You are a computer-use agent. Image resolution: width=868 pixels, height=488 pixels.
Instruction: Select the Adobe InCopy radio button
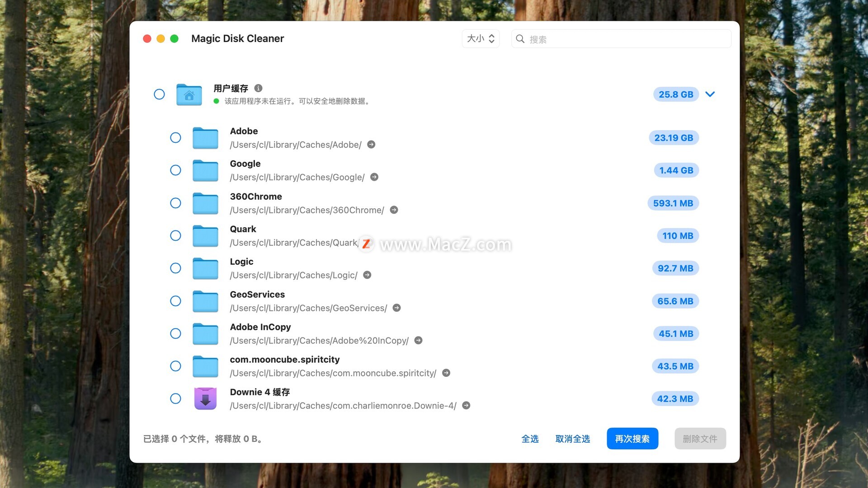(175, 333)
